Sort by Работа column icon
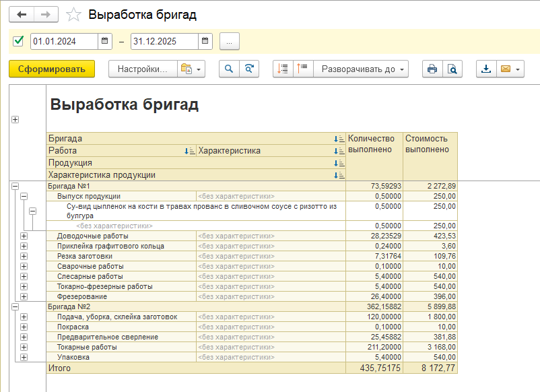 [189, 151]
